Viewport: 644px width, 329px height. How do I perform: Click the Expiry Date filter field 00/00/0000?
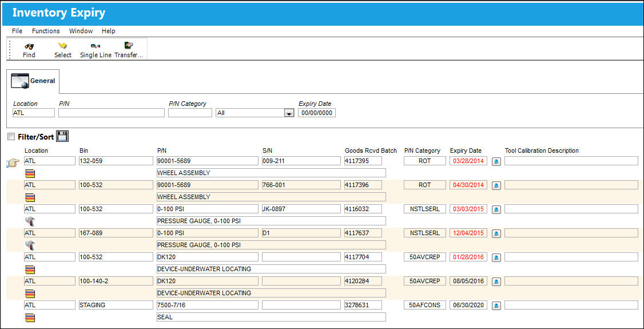pos(317,113)
